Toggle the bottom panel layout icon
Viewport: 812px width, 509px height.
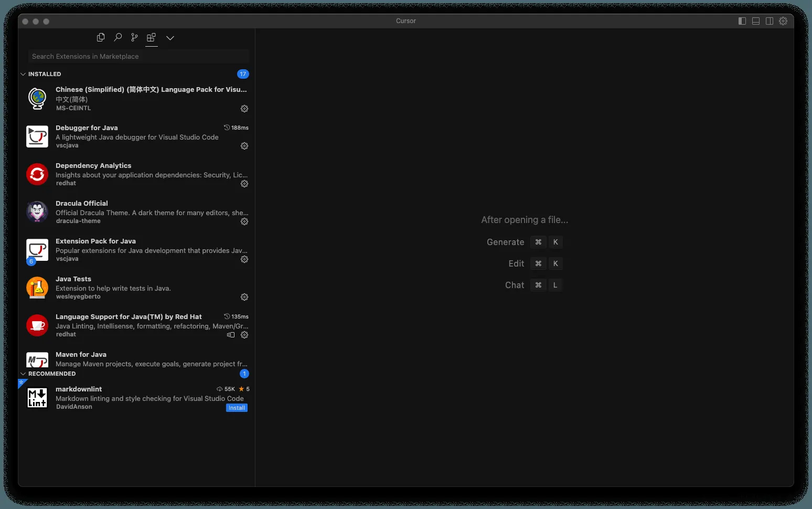pyautogui.click(x=756, y=21)
